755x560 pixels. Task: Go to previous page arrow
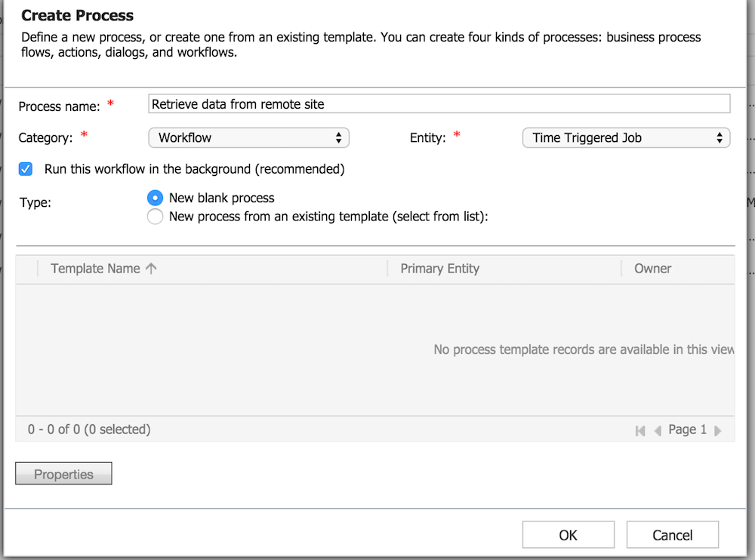click(x=658, y=430)
